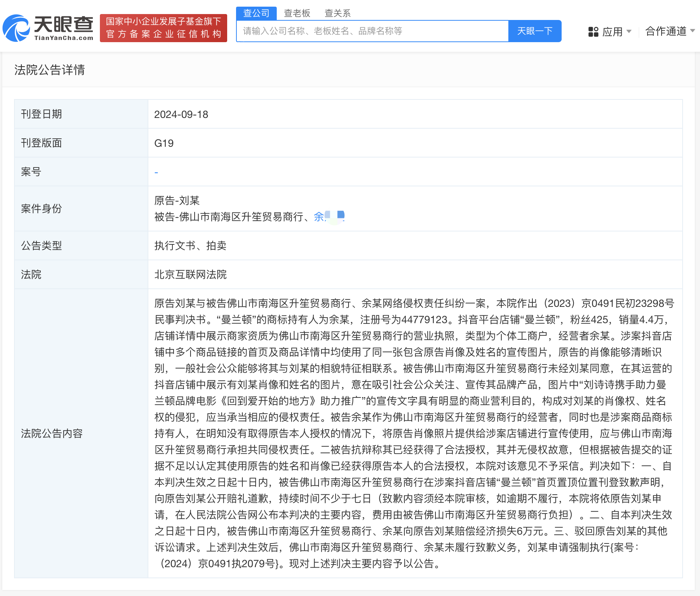
Task: Expand the 应用 dropdown arrow
Action: [x=630, y=32]
